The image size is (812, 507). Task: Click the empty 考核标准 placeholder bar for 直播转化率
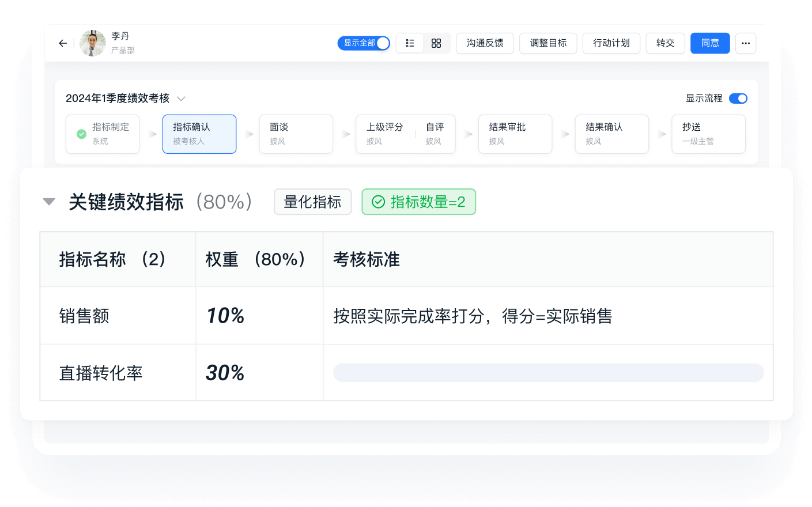(548, 372)
